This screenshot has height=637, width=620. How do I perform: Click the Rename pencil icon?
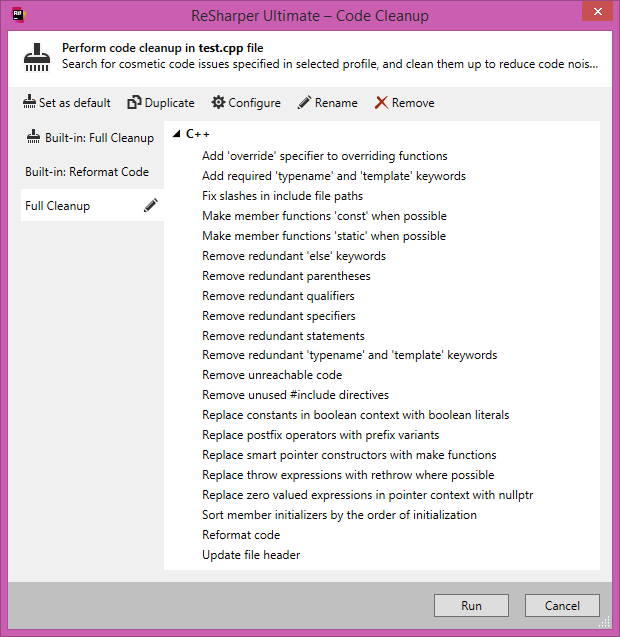click(x=305, y=102)
